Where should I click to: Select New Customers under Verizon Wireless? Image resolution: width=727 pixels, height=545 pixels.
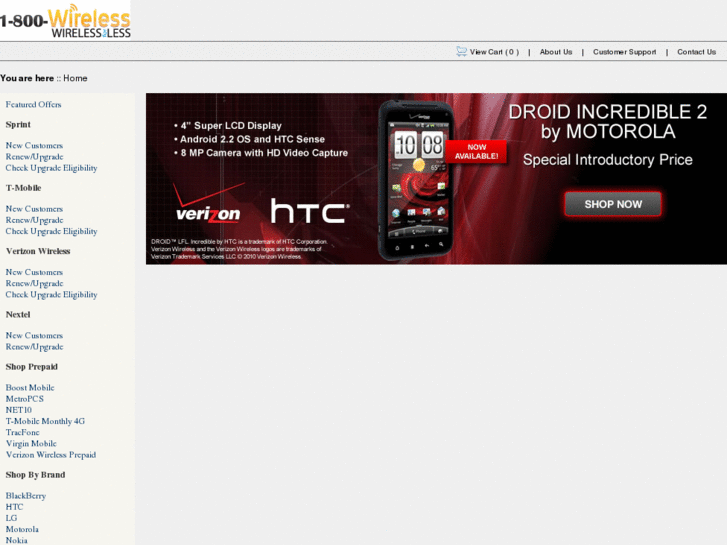pos(34,272)
